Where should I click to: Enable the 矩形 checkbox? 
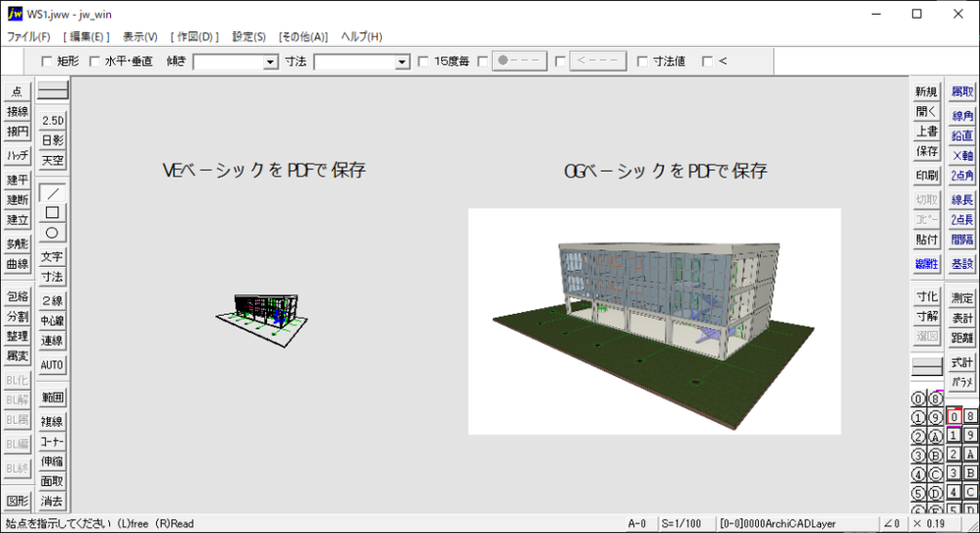(x=46, y=61)
